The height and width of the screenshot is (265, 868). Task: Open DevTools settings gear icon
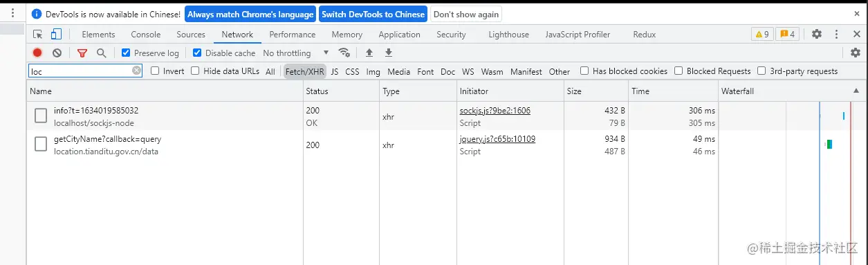coord(817,34)
